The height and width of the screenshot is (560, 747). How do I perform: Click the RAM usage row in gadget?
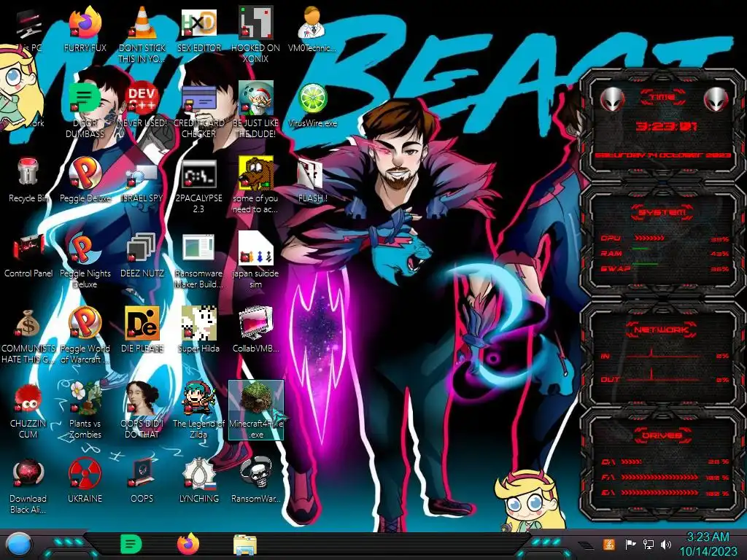coord(665,253)
